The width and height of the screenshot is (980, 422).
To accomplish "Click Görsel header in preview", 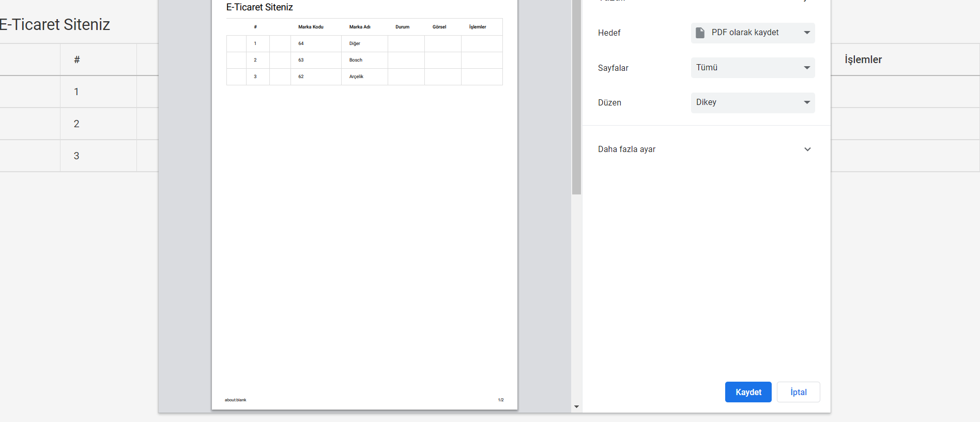I will 439,27.
